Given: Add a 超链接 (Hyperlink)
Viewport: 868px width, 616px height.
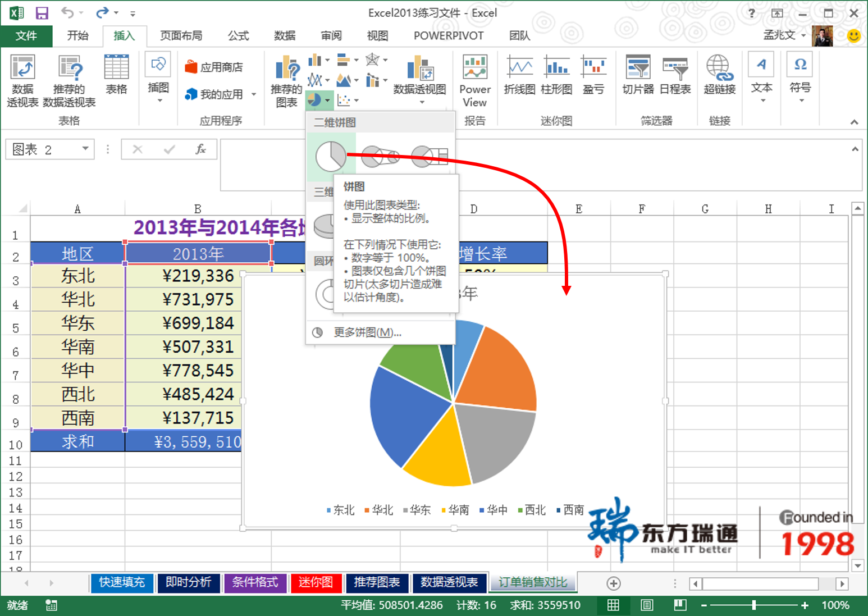Looking at the screenshot, I should click(x=719, y=75).
